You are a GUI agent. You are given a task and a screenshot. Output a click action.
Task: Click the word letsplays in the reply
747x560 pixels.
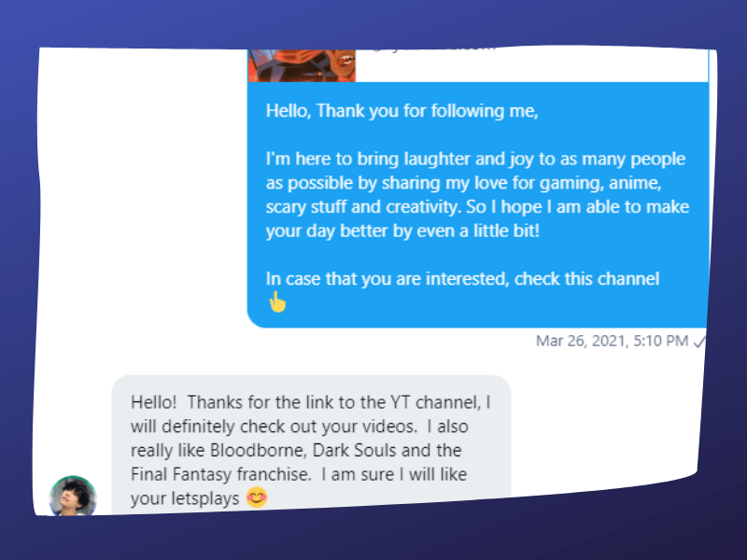click(205, 498)
